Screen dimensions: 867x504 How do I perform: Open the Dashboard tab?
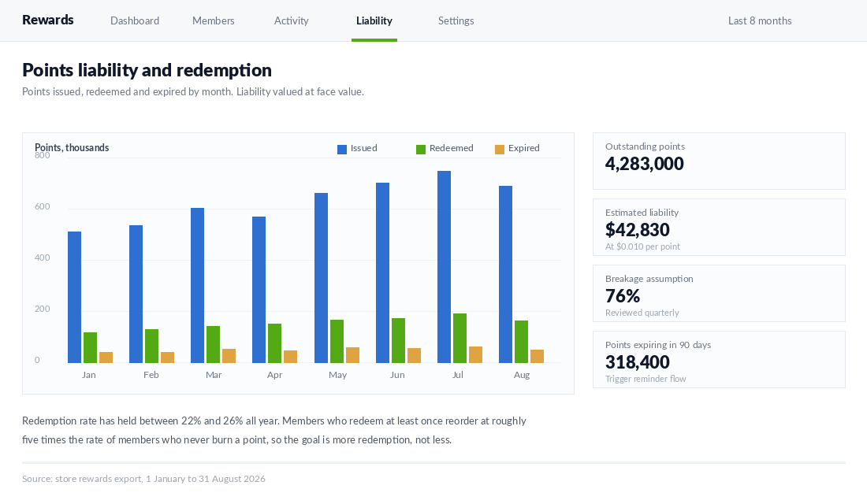(134, 20)
